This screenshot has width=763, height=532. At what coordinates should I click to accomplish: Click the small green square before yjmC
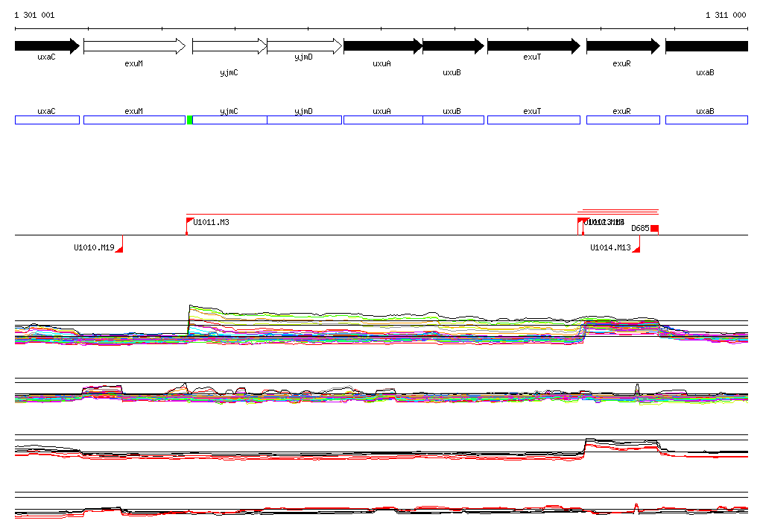point(190,120)
